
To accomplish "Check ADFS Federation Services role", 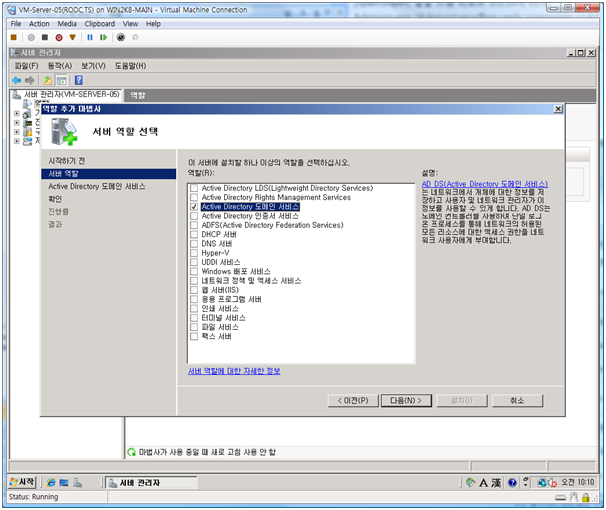I will point(194,225).
